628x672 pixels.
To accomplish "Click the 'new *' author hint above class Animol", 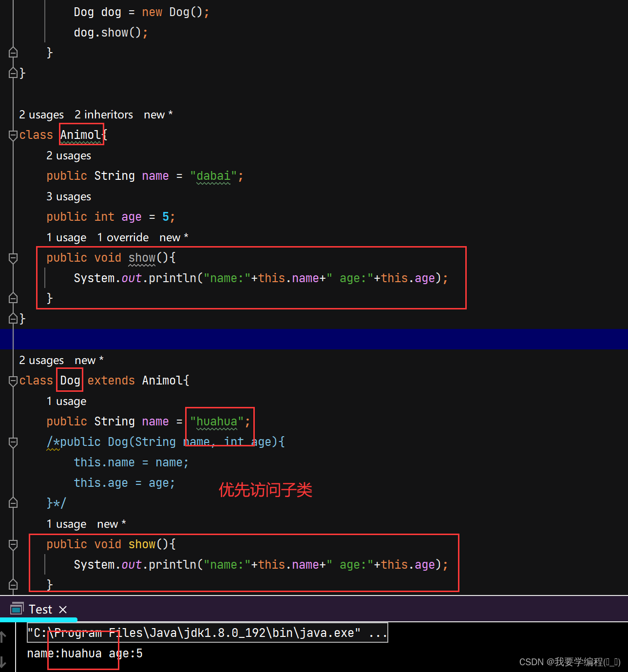I will (x=158, y=115).
